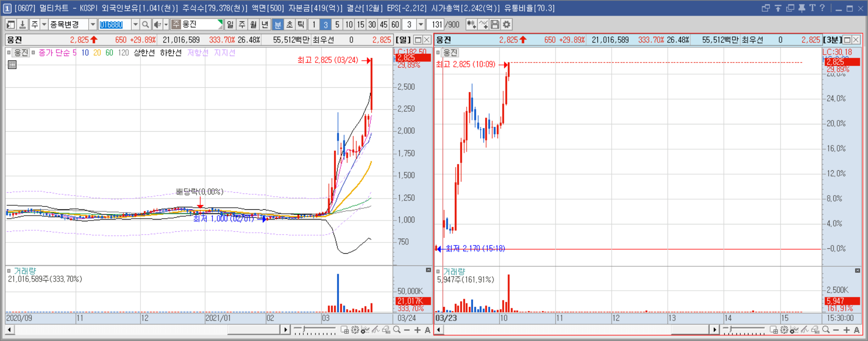Select 15-minute interval button
868x341 pixels.
coord(360,24)
